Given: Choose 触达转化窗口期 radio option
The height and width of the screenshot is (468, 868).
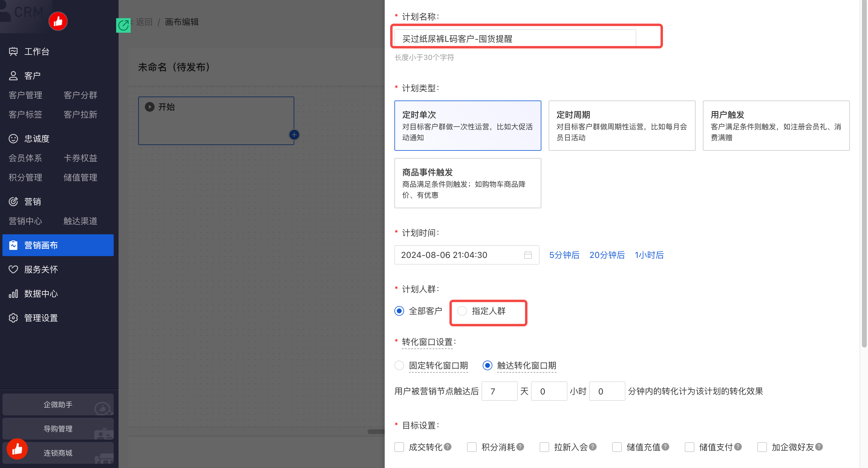Looking at the screenshot, I should tap(488, 365).
